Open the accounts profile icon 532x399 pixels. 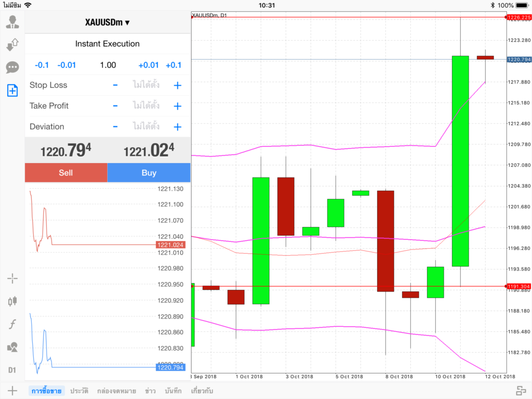[x=12, y=22]
